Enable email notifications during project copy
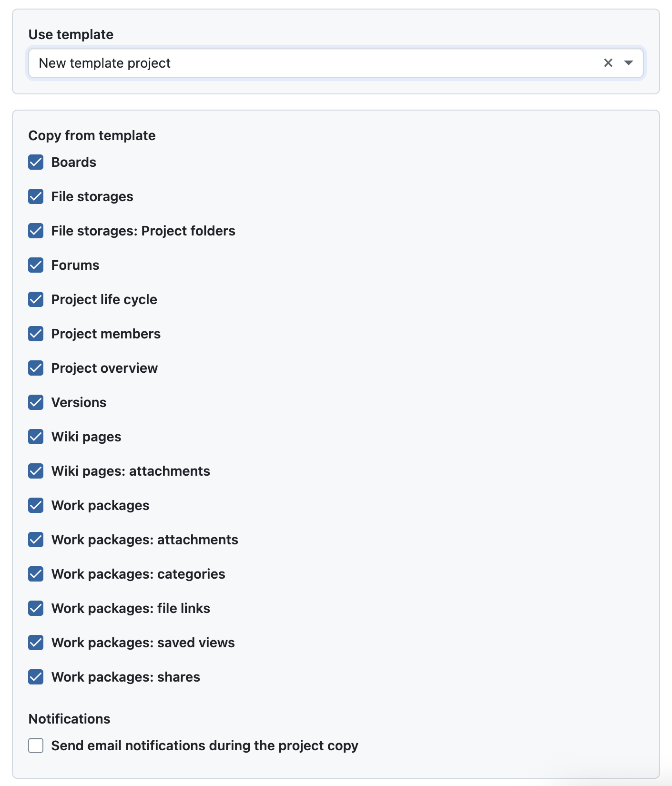 (x=36, y=745)
